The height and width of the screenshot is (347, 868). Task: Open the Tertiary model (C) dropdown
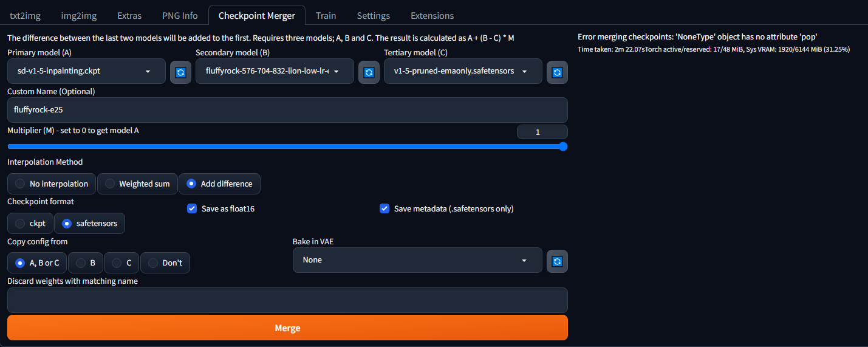(463, 71)
